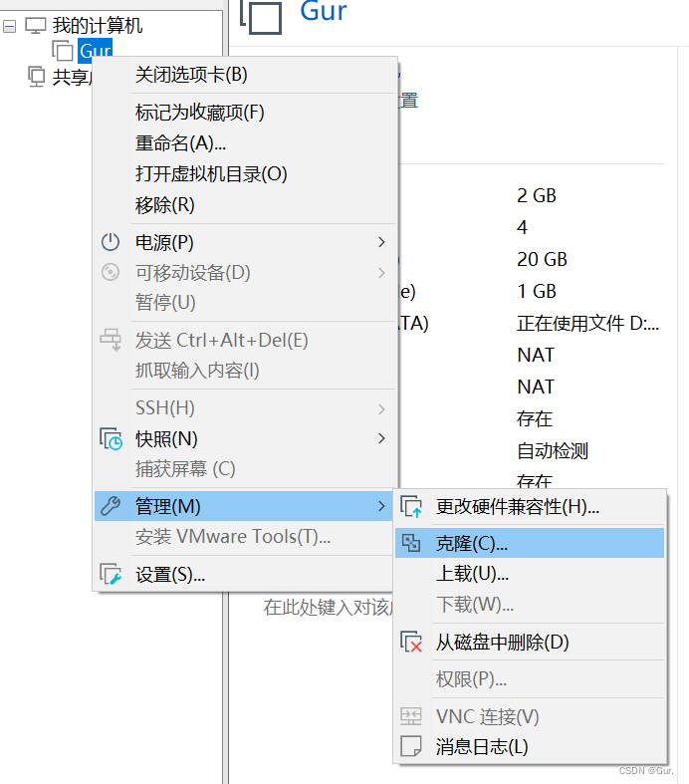Choose 下载(W)... in manage submenu
The width and height of the screenshot is (689, 784).
coord(530,605)
